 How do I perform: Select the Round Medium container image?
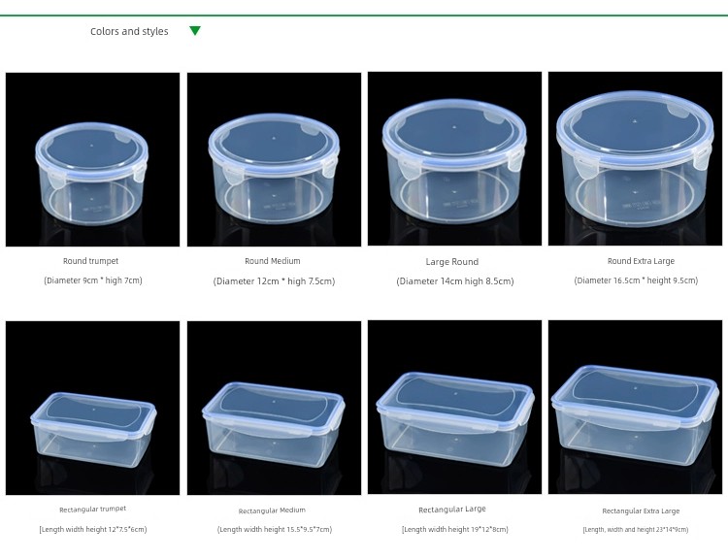click(x=274, y=159)
